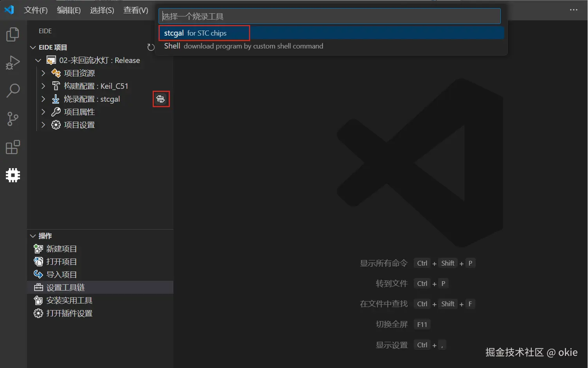
Task: Open the 查看(V) menu
Action: click(x=136, y=10)
